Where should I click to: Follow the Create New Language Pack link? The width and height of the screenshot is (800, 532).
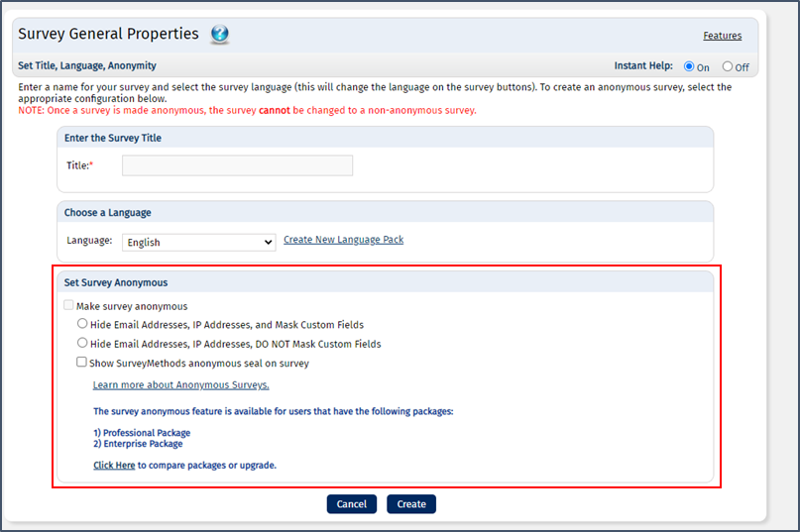point(343,240)
